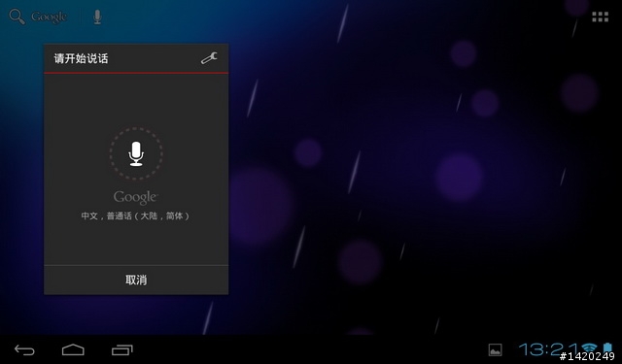Tap the battery status icon
Image resolution: width=622 pixels, height=364 pixels.
[607, 348]
